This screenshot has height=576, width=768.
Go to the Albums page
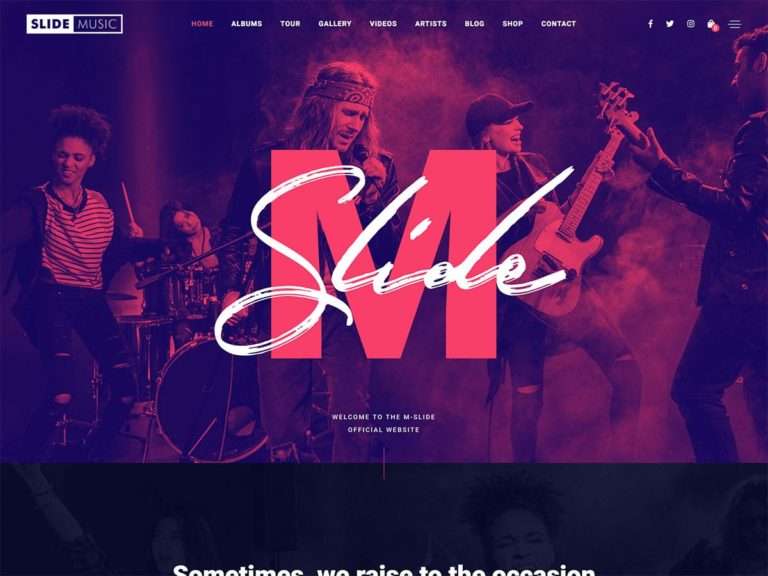247,24
